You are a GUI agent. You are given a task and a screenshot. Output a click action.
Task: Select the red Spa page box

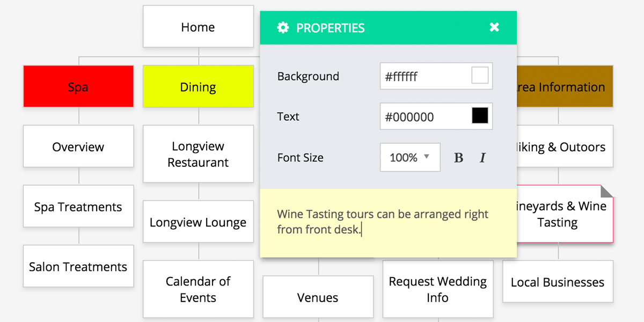coord(78,86)
